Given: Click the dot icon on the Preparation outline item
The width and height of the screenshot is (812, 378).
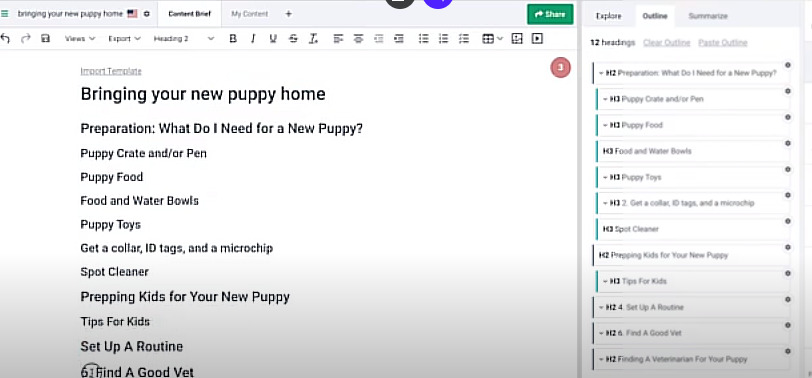Looking at the screenshot, I should click(x=788, y=65).
